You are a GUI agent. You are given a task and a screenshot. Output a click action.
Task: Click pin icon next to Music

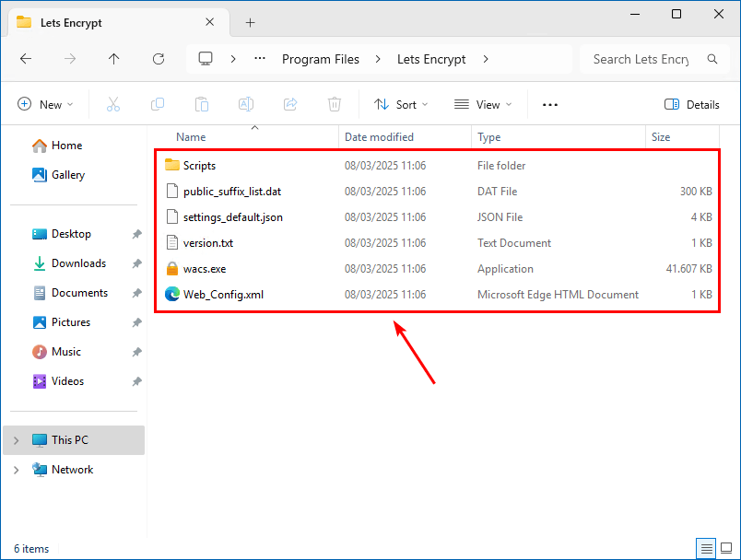(x=136, y=352)
